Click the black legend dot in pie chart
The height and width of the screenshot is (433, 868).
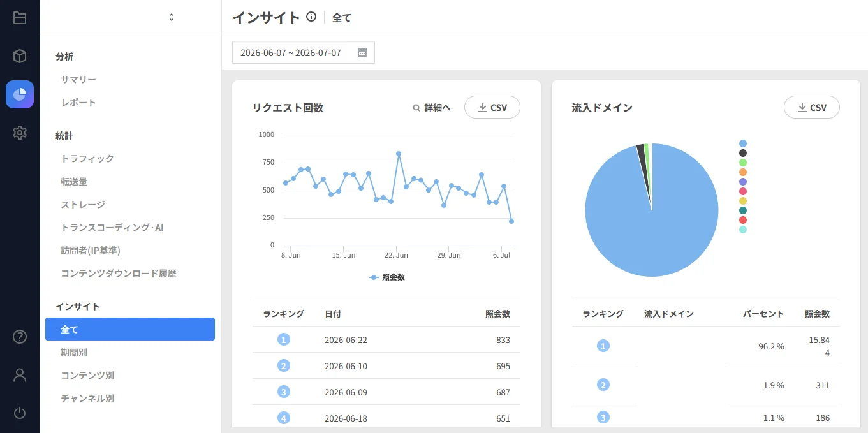[743, 153]
